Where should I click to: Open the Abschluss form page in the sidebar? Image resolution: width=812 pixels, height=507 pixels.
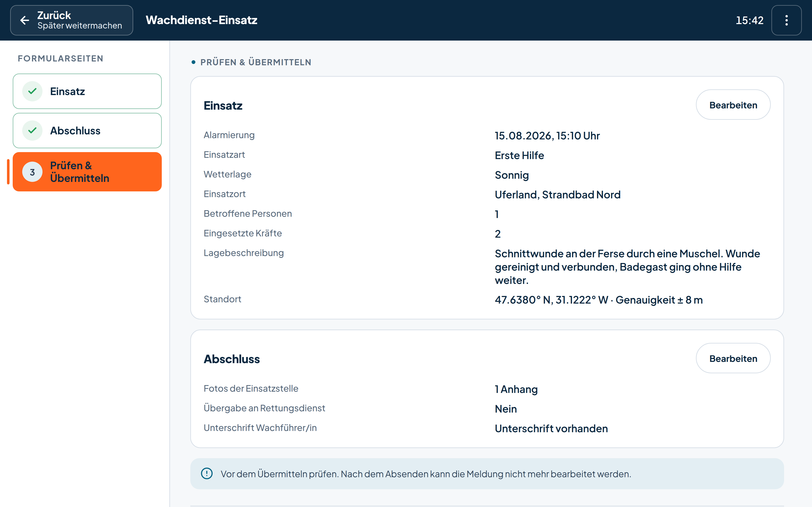(x=87, y=130)
